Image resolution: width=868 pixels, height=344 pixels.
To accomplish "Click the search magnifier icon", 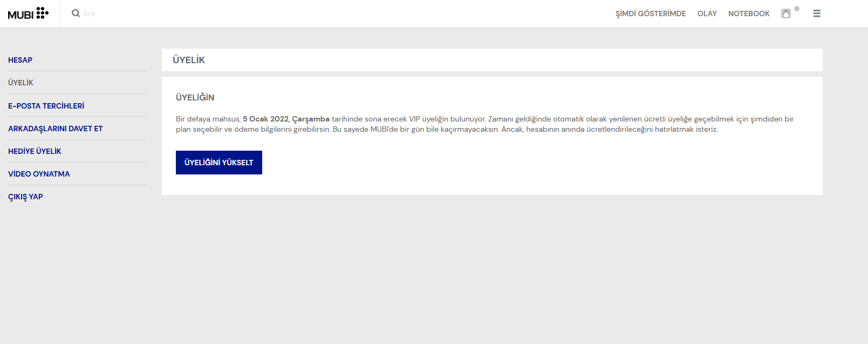I will (76, 13).
